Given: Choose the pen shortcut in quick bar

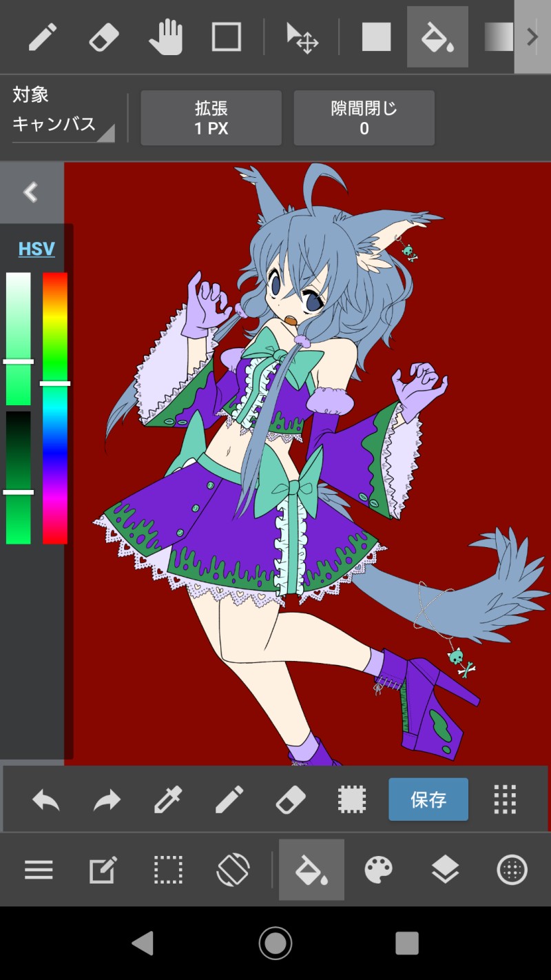Looking at the screenshot, I should [229, 800].
